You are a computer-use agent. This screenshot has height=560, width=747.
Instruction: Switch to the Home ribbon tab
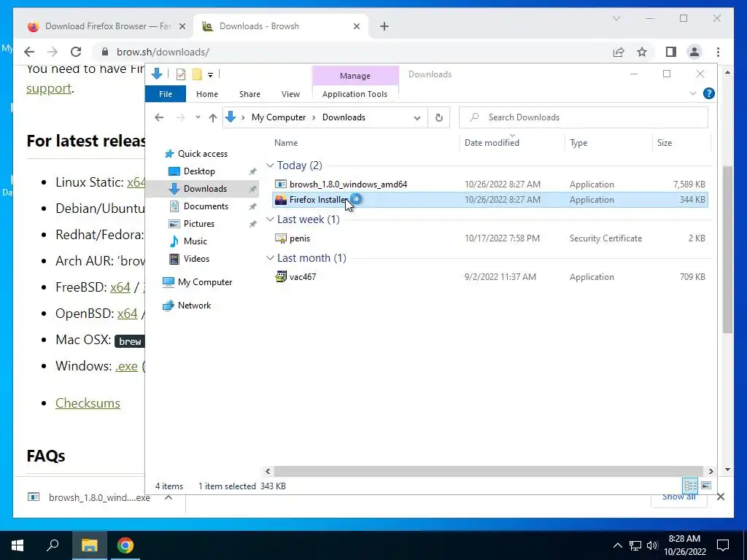tap(206, 94)
